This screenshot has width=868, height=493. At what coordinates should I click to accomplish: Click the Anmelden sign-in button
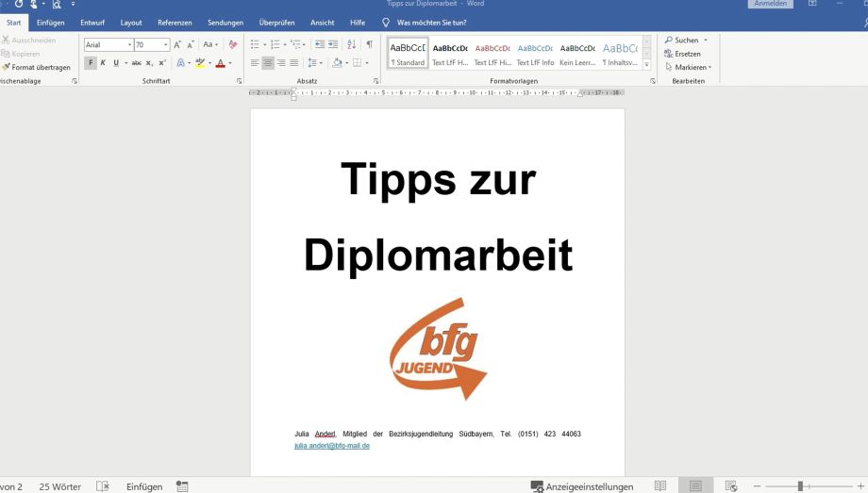[x=770, y=4]
